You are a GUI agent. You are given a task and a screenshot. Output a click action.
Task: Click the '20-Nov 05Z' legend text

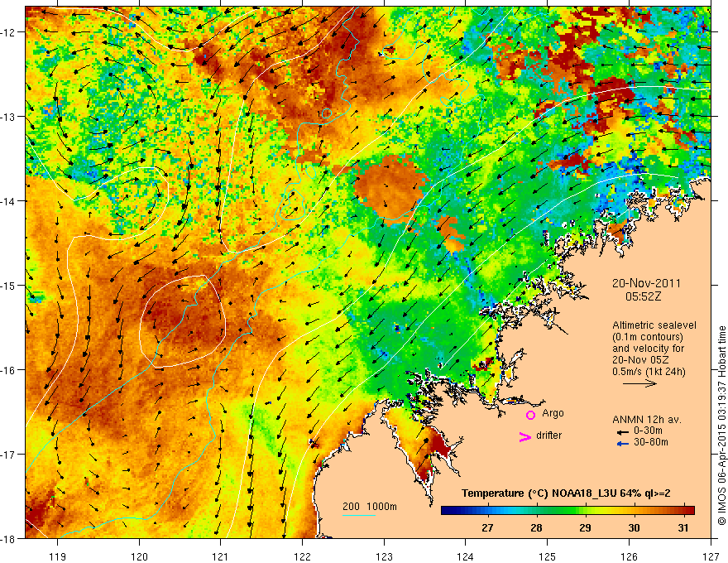pos(640,360)
